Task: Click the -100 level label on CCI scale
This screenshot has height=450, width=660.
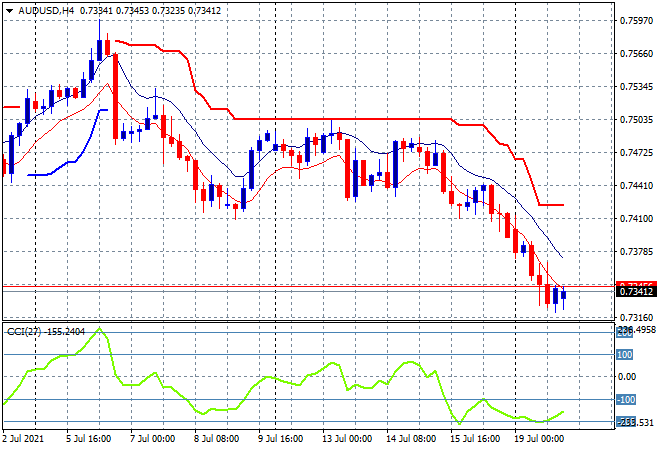Action: point(624,400)
